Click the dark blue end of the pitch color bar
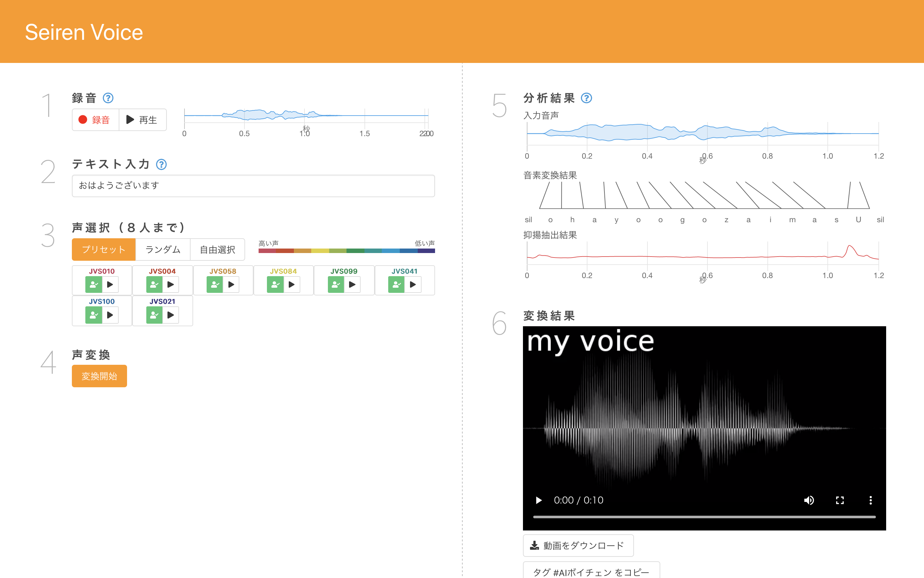Screen dimensions: 924x578 (x=426, y=251)
